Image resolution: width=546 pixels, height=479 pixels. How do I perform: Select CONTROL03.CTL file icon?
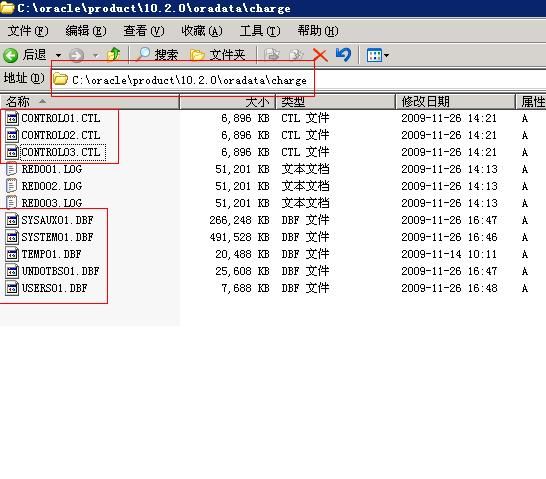click(12, 152)
